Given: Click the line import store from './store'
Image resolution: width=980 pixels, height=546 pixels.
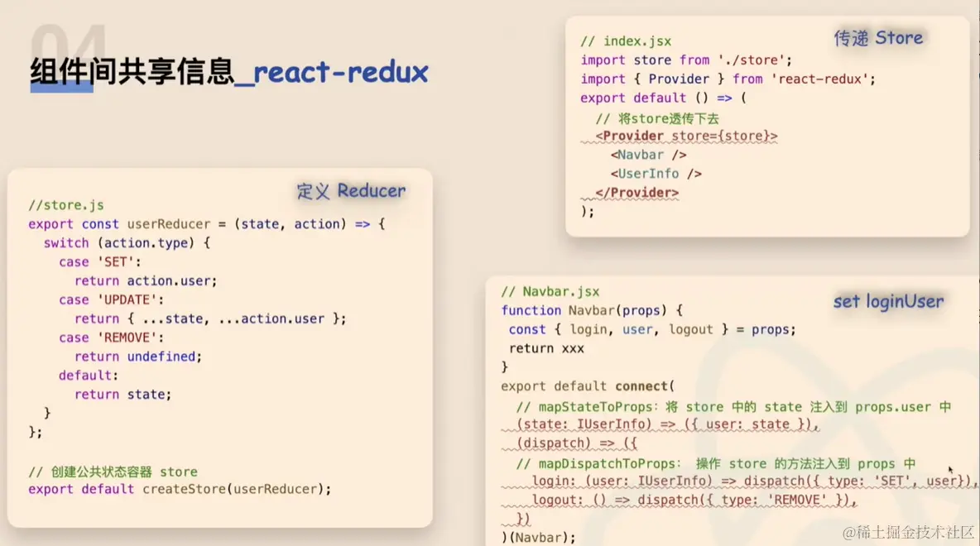Looking at the screenshot, I should pyautogui.click(x=686, y=60).
